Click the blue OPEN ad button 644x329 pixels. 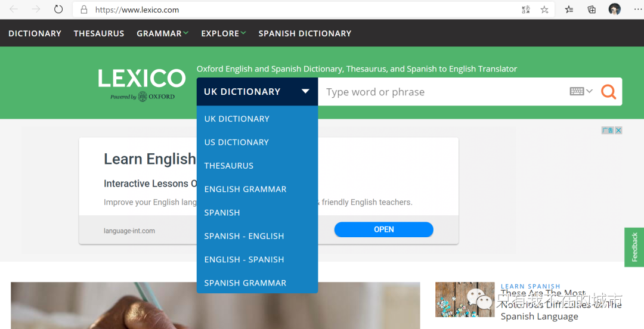pyautogui.click(x=383, y=229)
